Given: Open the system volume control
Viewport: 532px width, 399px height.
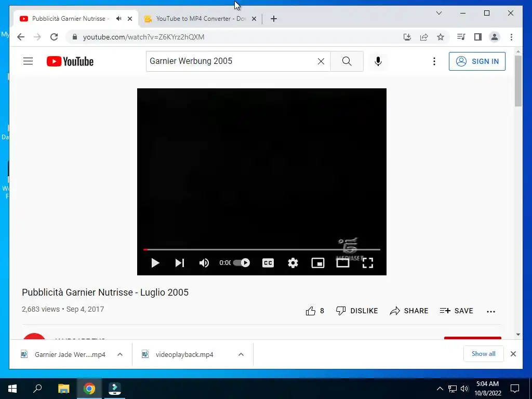Looking at the screenshot, I should (464, 389).
